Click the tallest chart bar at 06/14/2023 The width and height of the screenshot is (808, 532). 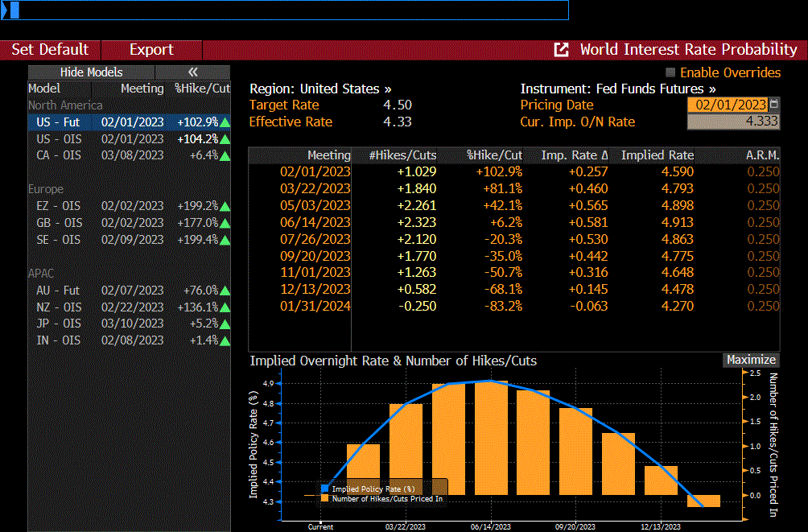491,438
